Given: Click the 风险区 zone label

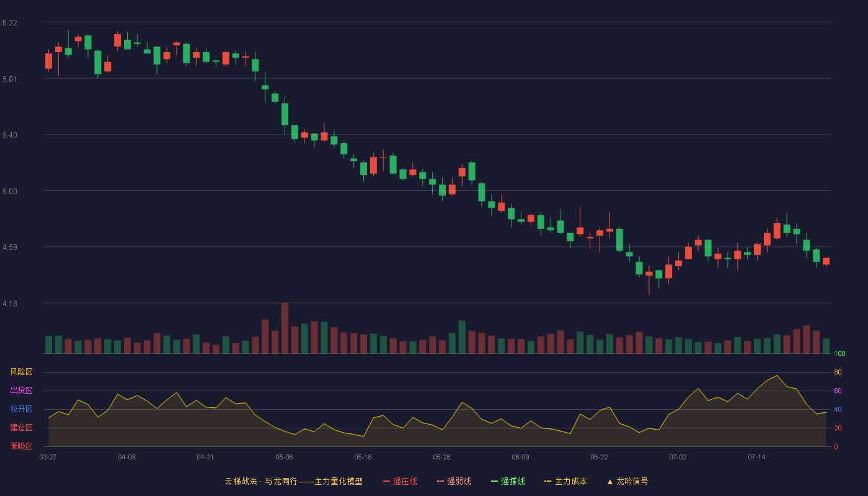Looking at the screenshot, I should click(22, 372).
